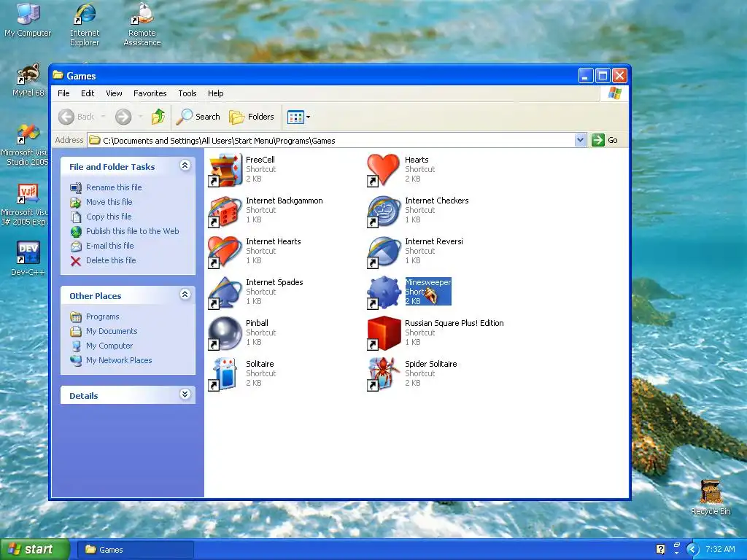Click the Back navigation button
Image resolution: width=747 pixels, height=560 pixels.
click(76, 117)
